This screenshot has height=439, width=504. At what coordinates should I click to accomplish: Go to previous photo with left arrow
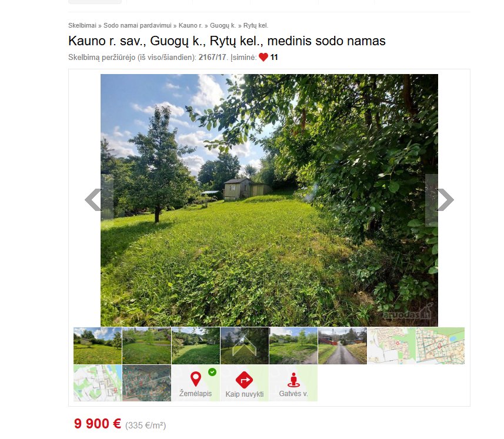(94, 200)
